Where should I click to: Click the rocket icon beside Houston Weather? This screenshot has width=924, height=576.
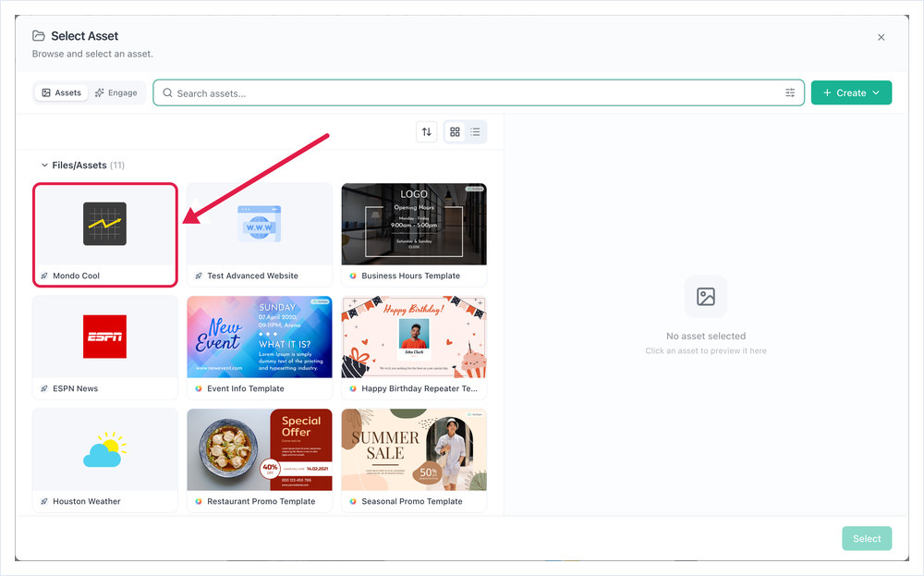coord(44,501)
